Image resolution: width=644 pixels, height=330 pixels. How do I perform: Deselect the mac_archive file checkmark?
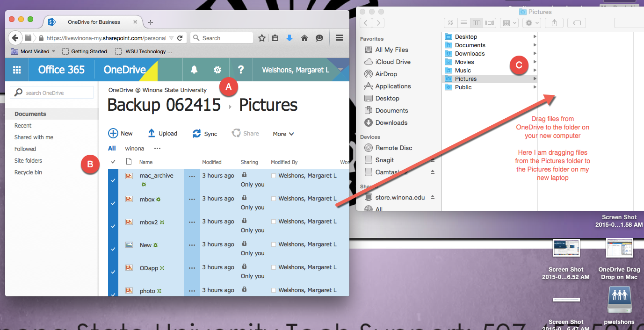(113, 180)
